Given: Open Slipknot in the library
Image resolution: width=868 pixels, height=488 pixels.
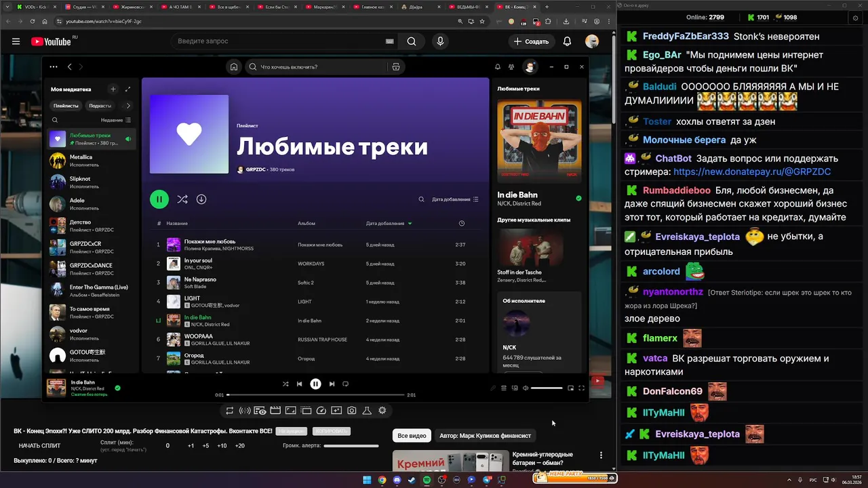Looking at the screenshot, I should coord(92,182).
